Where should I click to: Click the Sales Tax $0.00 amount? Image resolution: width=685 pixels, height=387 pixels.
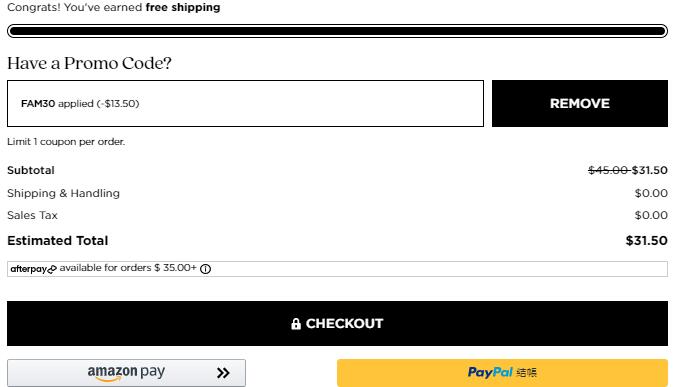point(651,215)
